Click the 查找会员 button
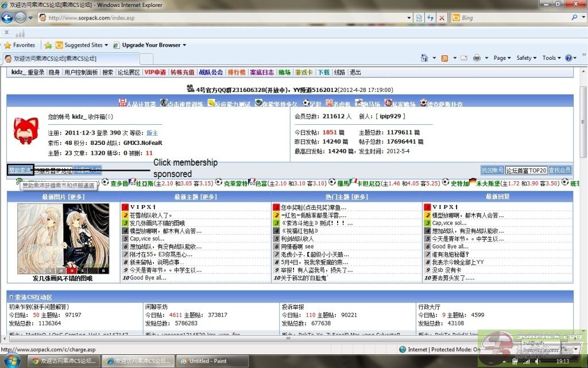 pyautogui.click(x=559, y=170)
